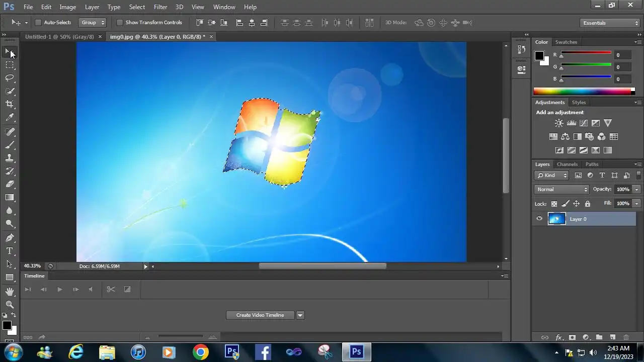Select the Horizontal Type tool
The width and height of the screenshot is (644, 362).
(x=10, y=251)
